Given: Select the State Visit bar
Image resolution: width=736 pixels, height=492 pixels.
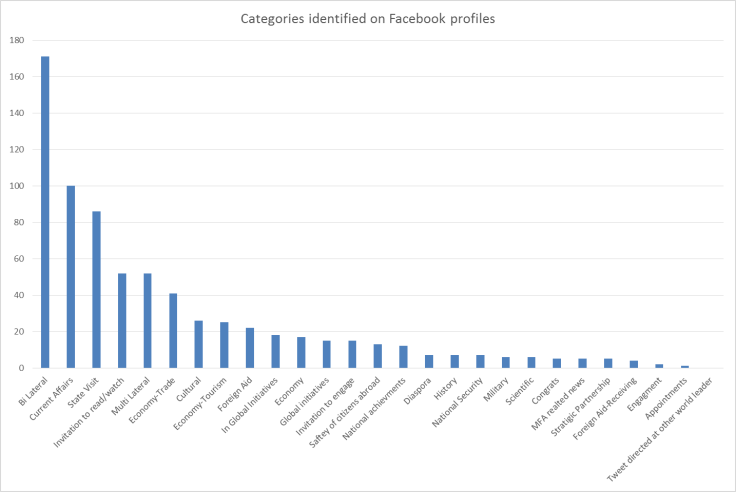Looking at the screenshot, I should click(x=96, y=290).
